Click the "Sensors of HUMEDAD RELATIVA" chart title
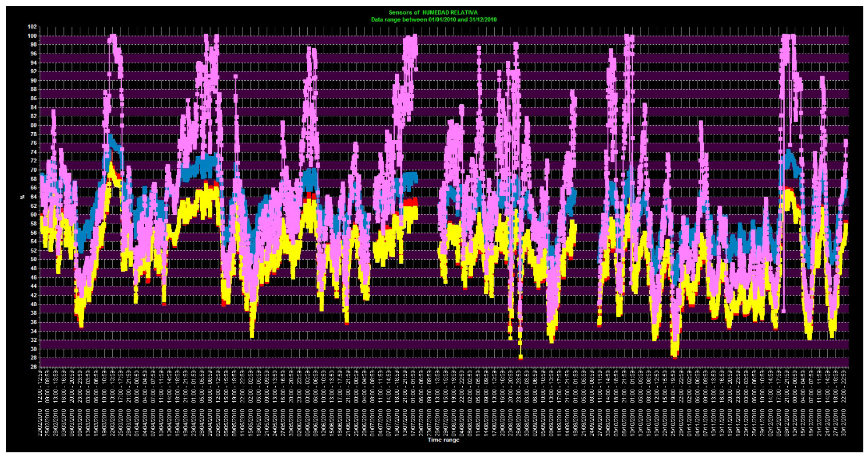Screen dimensions: 868x457 [433, 13]
